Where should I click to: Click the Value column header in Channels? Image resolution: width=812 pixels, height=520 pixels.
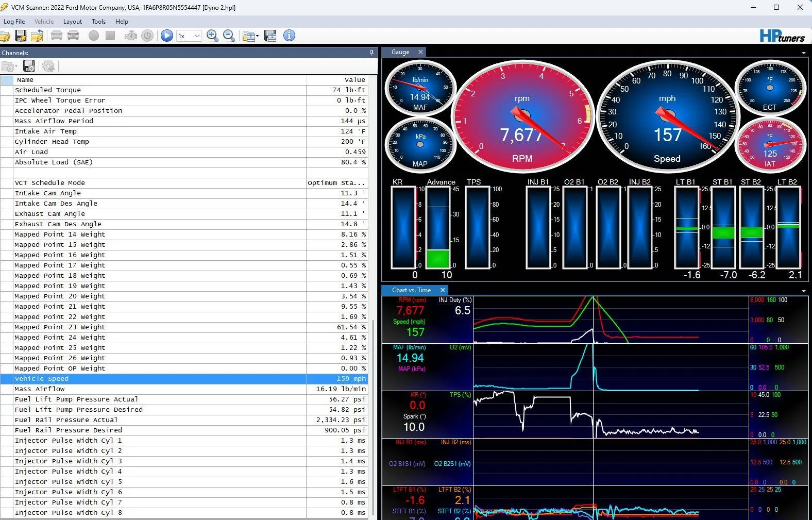(337, 80)
